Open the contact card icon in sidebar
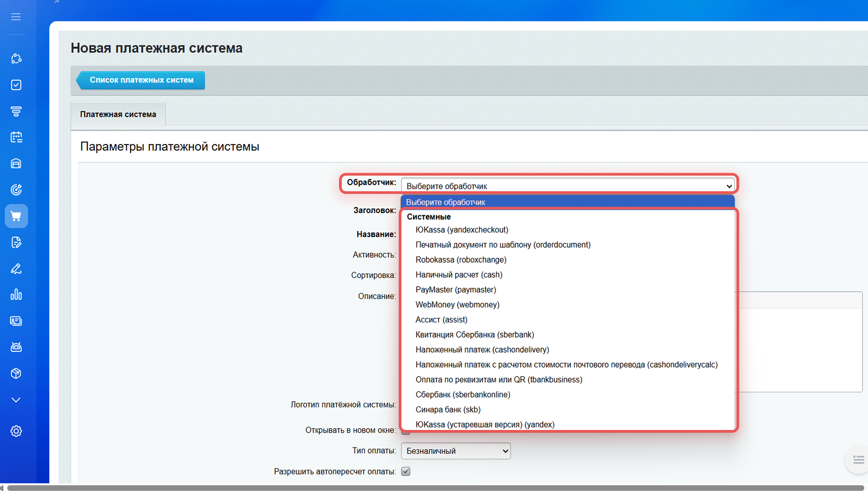The width and height of the screenshot is (868, 491). [16, 321]
